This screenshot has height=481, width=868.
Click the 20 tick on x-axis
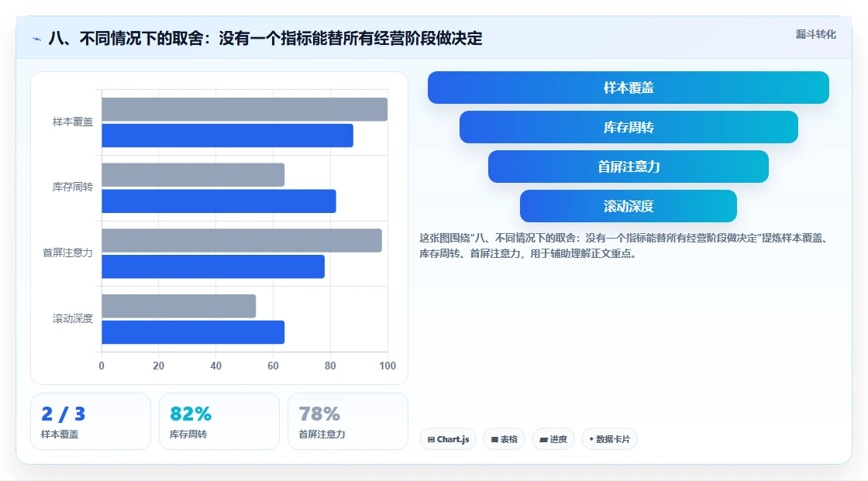coord(158,366)
